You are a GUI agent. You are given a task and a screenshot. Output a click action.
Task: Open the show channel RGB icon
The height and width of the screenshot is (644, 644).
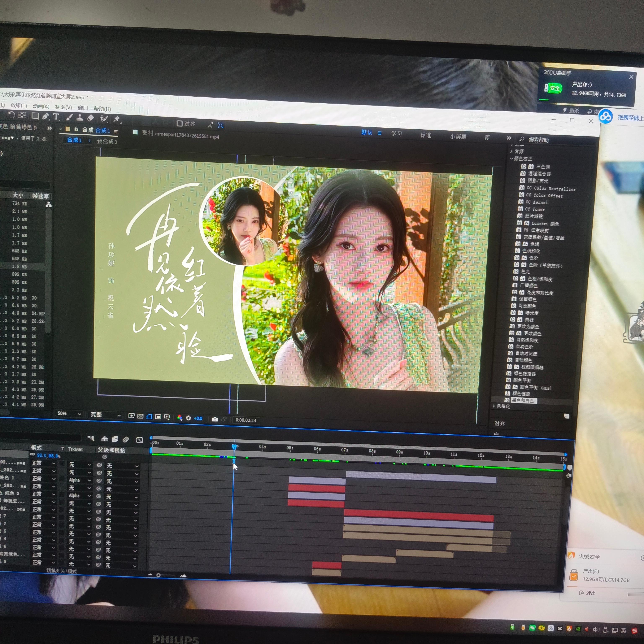click(x=180, y=418)
